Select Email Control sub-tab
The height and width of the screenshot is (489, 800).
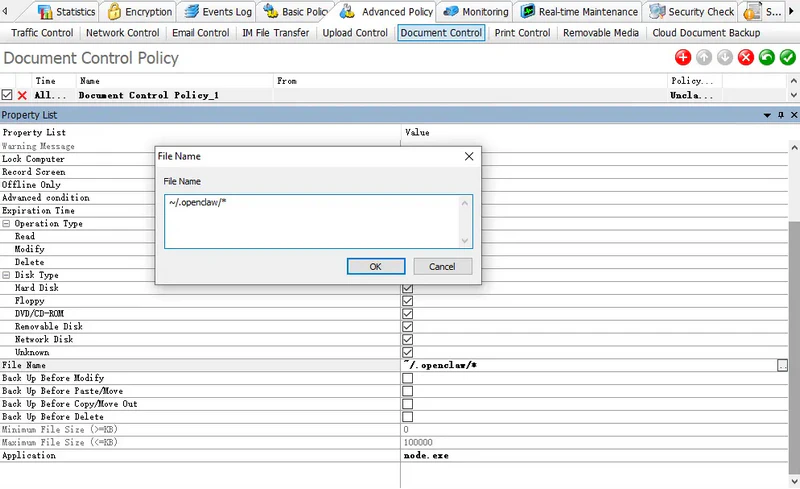click(201, 33)
